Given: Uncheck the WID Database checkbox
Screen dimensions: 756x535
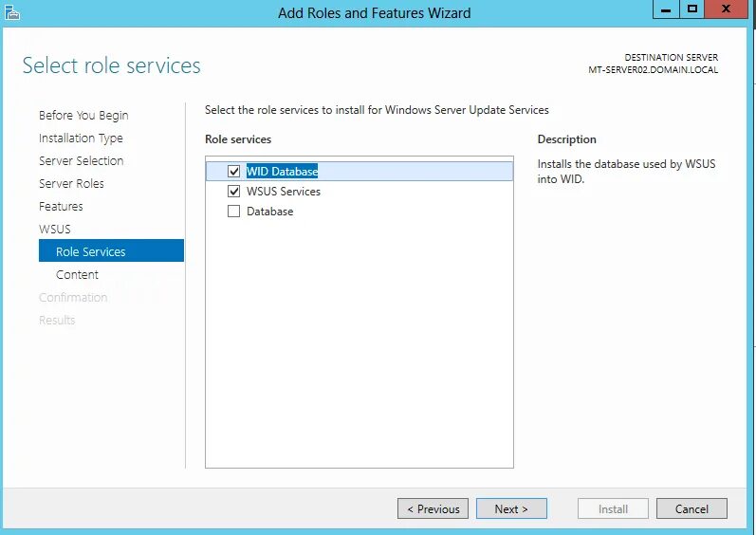Looking at the screenshot, I should pos(234,172).
